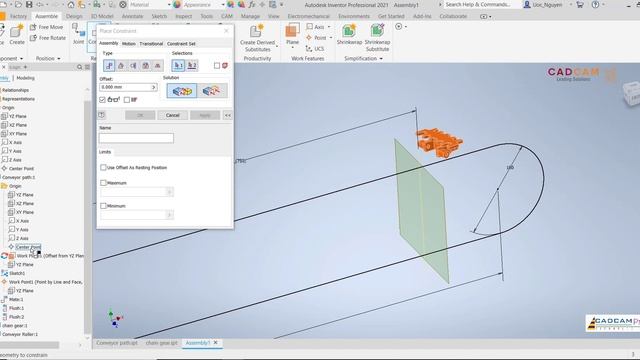Click the Name input field

tap(136, 138)
